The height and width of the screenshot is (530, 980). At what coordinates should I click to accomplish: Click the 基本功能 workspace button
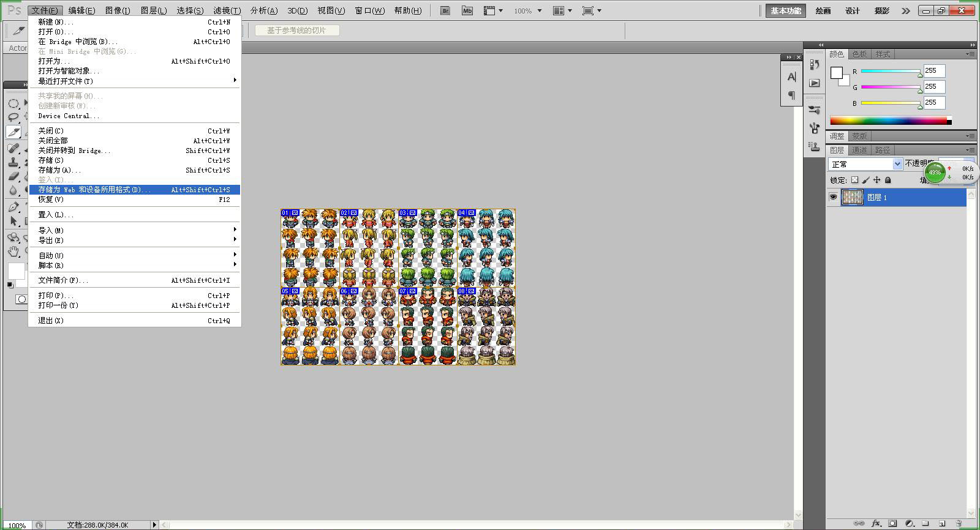(x=786, y=10)
